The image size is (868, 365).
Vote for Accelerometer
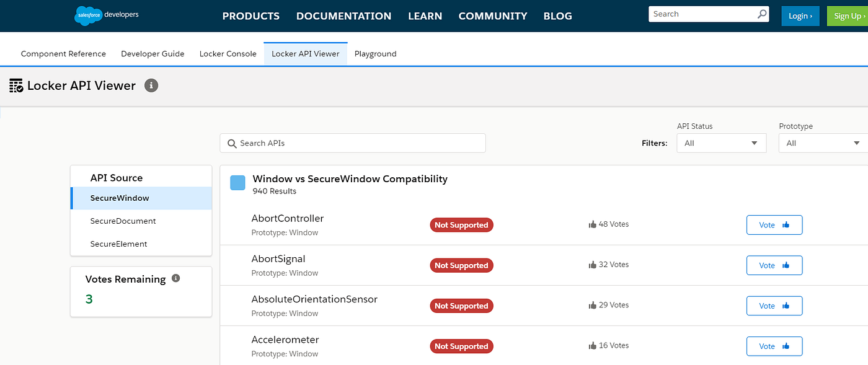click(774, 346)
